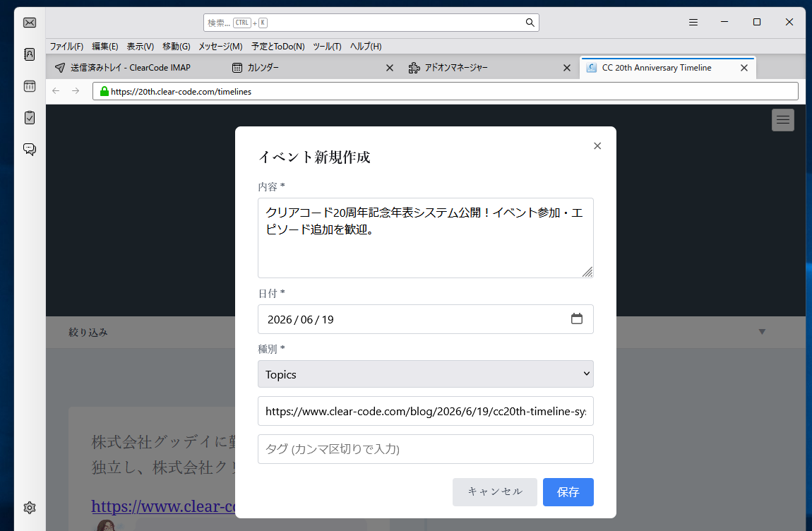Open the 表示(V) menu

point(141,46)
